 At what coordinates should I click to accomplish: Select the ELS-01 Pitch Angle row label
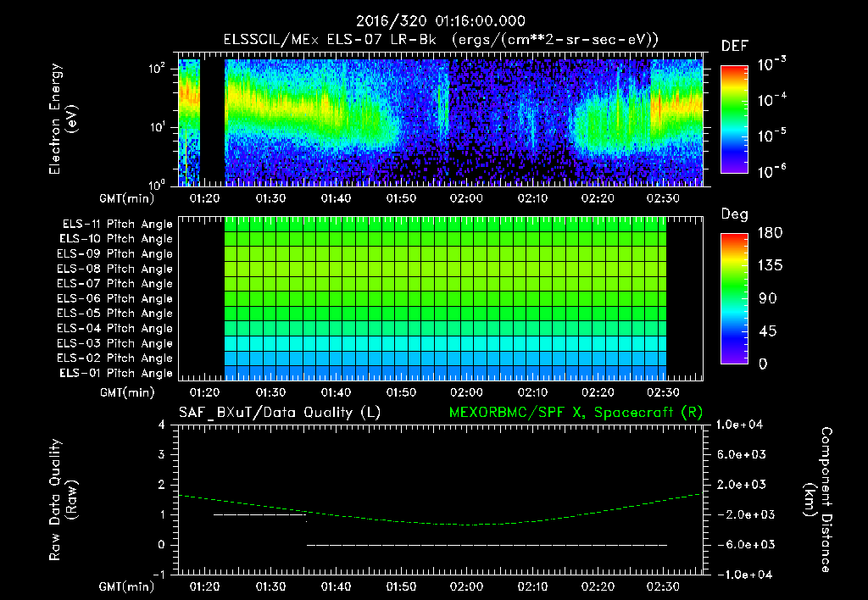click(116, 373)
